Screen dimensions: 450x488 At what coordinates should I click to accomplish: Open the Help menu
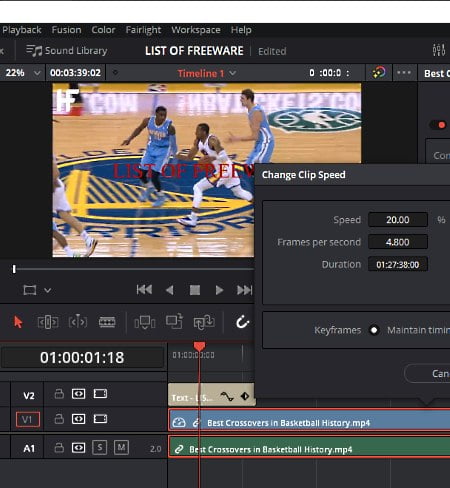(241, 30)
